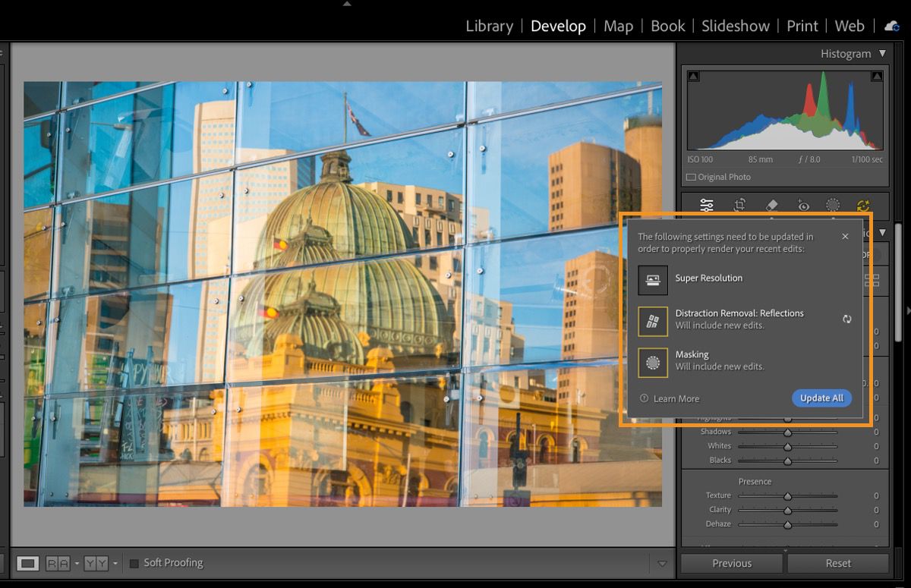Adjust the Shadows slider handle
The image size is (911, 588).
787,432
